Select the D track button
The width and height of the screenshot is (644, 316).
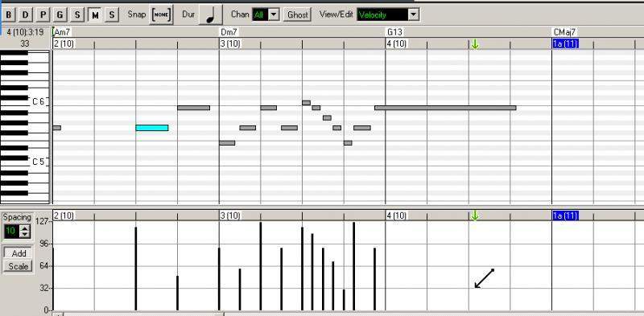tap(26, 15)
